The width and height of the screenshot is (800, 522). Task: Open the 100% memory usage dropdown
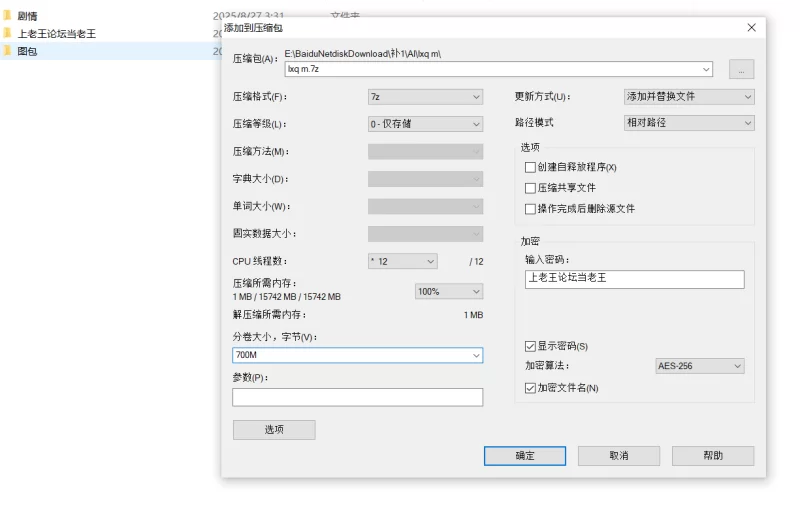pyautogui.click(x=449, y=291)
